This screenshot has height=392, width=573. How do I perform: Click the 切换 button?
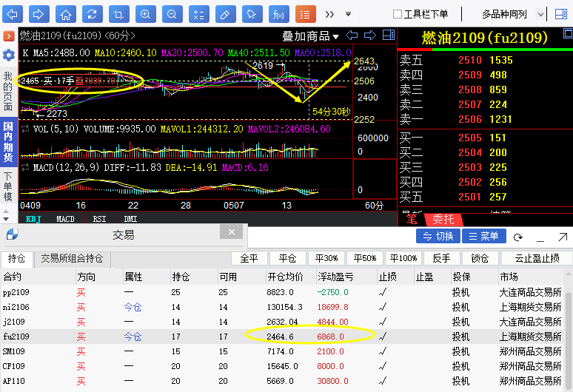click(438, 236)
